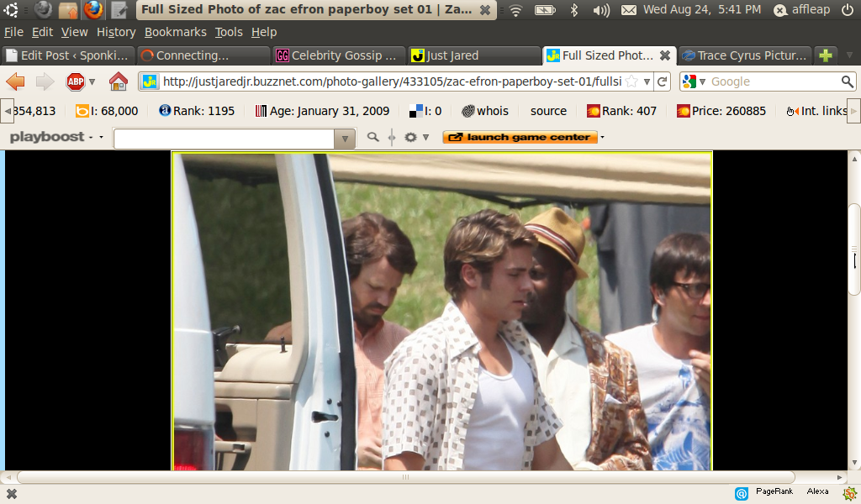Click the search magnifier in Google box
Viewport: 861px width, 504px height.
[x=848, y=81]
